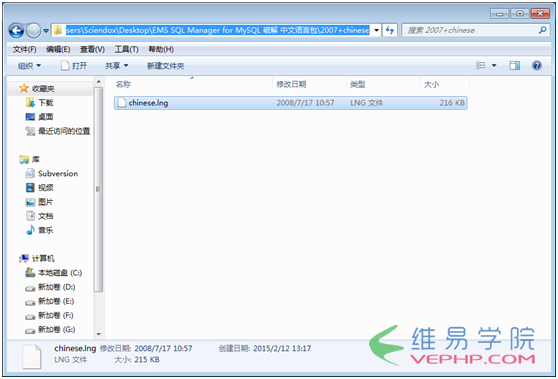Open 新加卷 (G:) drive
Viewport: 558px width, 379px height.
pos(57,330)
